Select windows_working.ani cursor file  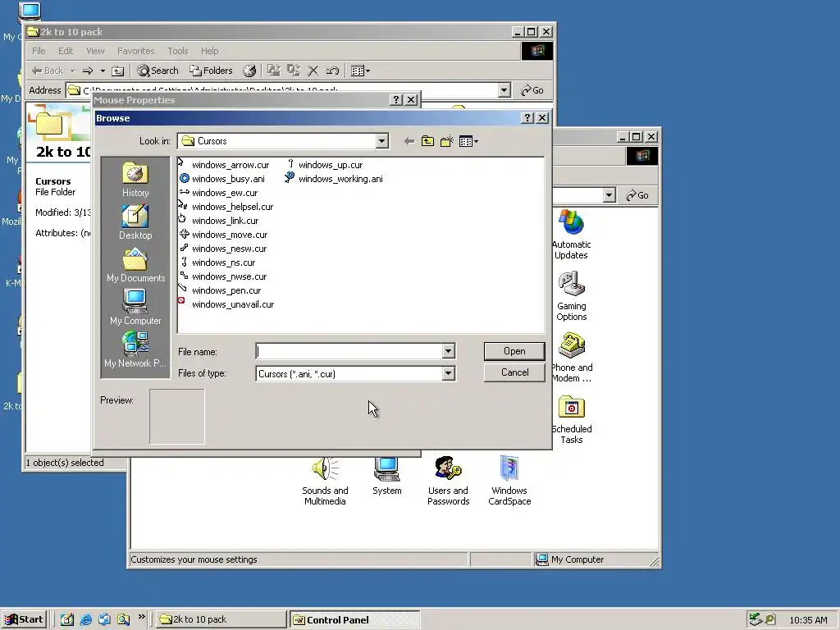point(335,179)
